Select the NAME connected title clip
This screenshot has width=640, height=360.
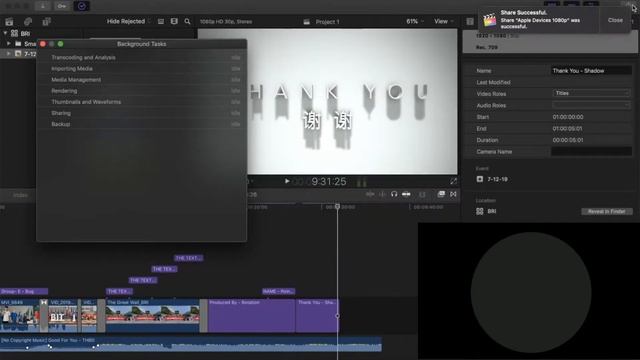[x=278, y=291]
